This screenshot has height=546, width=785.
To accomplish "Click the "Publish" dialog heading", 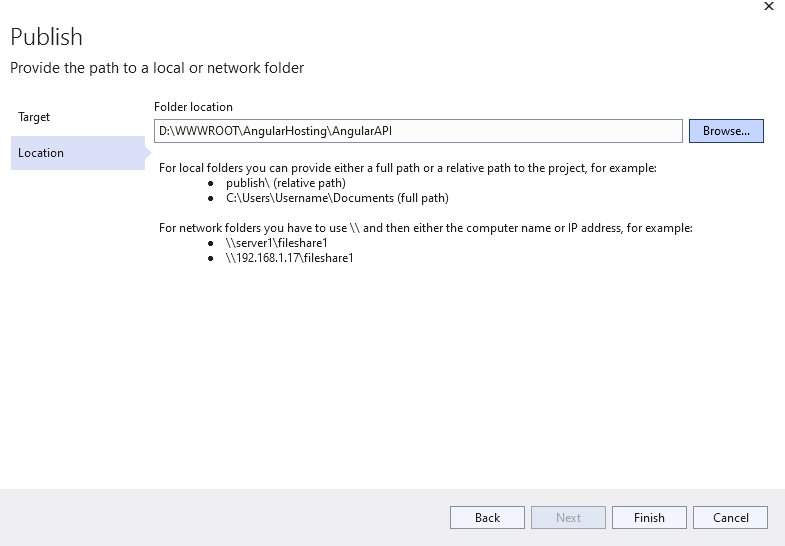I will [x=46, y=38].
